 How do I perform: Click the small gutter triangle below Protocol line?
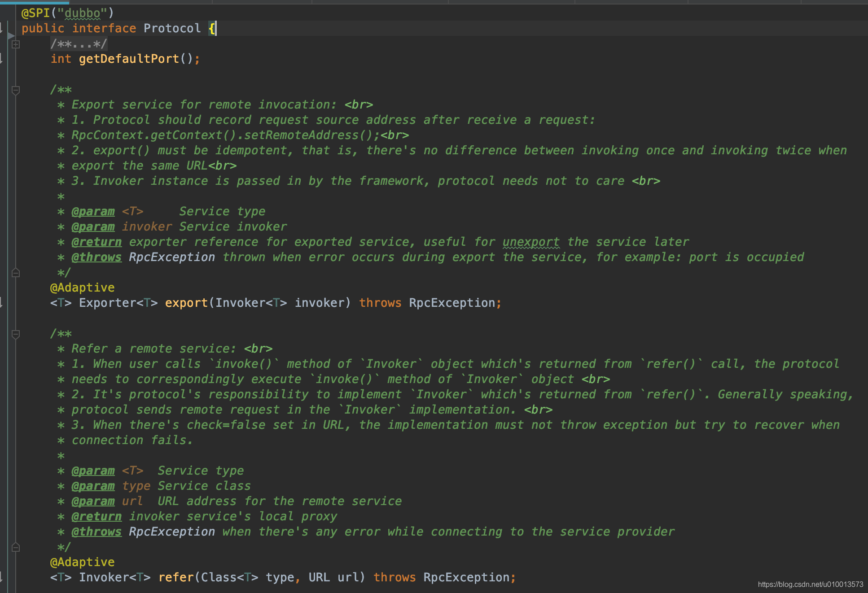point(11,36)
